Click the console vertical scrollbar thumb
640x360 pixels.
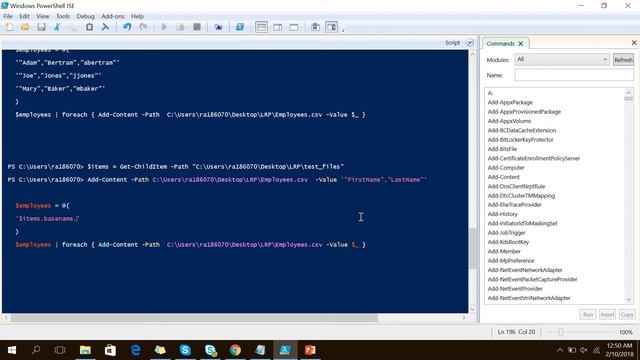(472, 248)
